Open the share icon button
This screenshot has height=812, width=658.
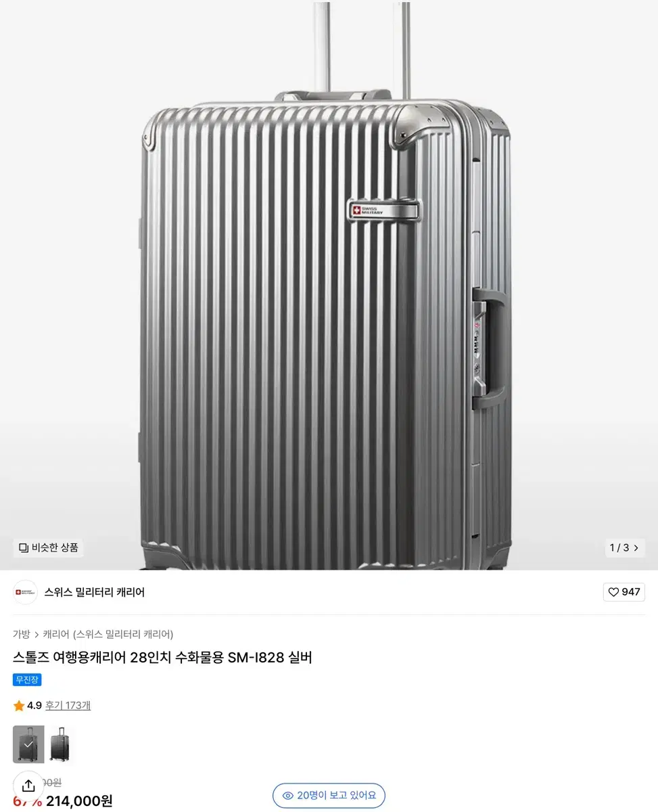click(x=28, y=786)
